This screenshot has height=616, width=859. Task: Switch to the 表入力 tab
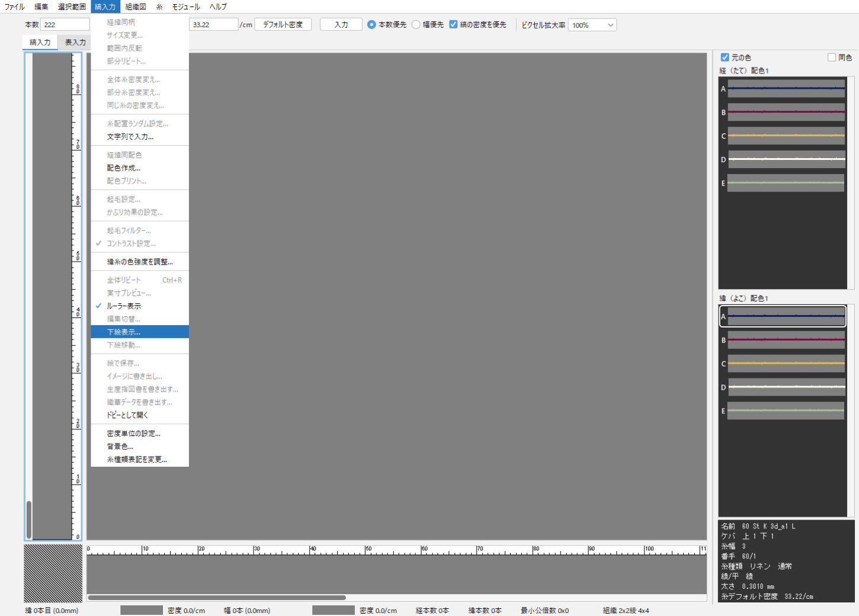tap(75, 43)
